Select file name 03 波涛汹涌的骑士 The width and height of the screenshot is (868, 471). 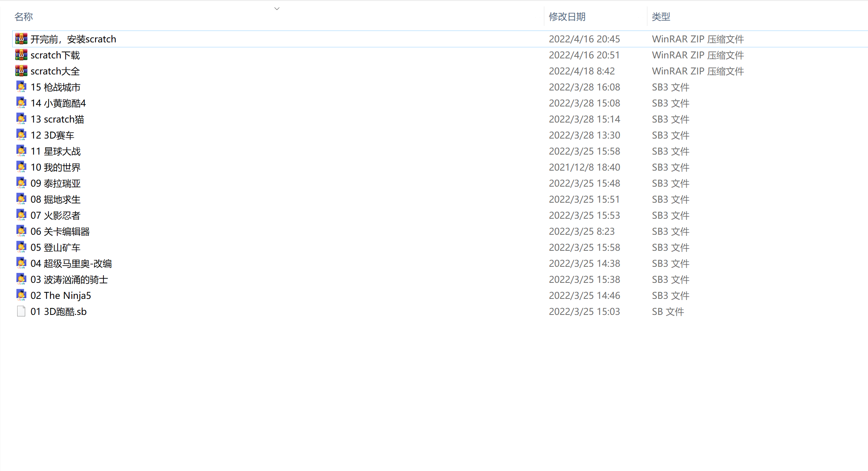point(69,279)
